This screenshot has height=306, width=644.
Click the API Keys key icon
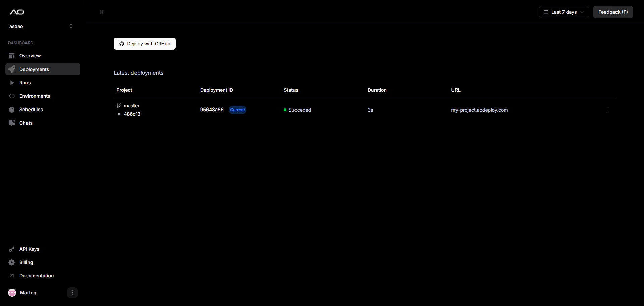pyautogui.click(x=12, y=249)
